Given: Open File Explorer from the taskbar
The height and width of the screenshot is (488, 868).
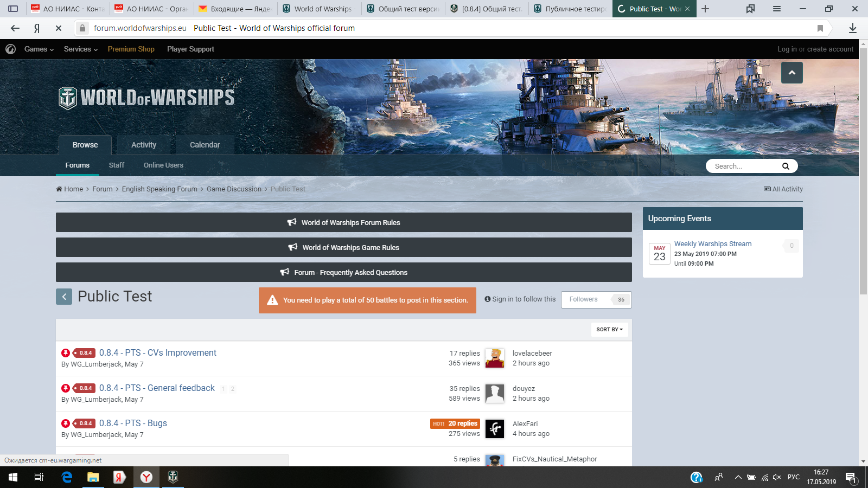Looking at the screenshot, I should (x=93, y=477).
